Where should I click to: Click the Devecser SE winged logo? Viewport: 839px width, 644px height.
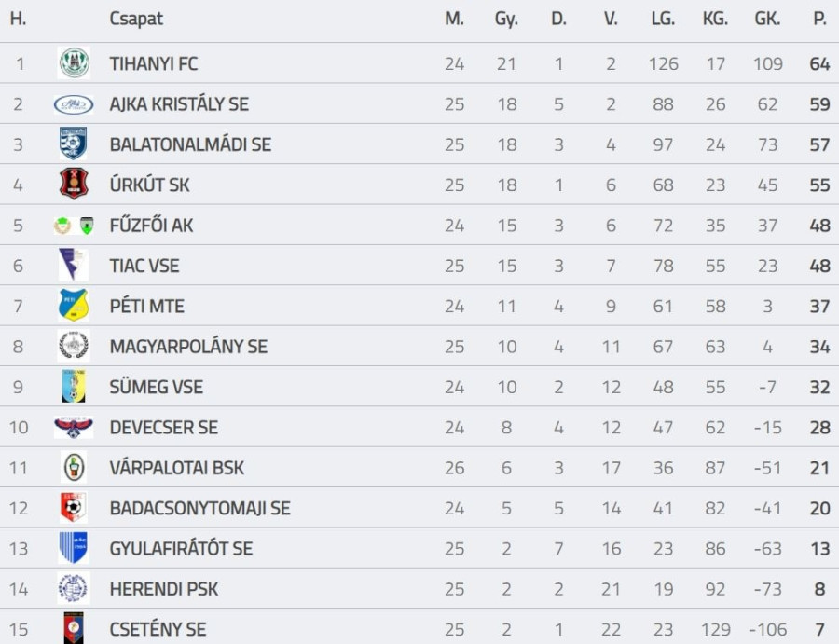(x=74, y=427)
